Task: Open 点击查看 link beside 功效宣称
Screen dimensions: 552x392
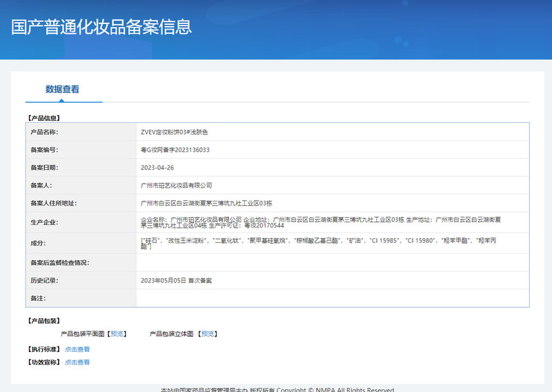Action: [x=77, y=362]
